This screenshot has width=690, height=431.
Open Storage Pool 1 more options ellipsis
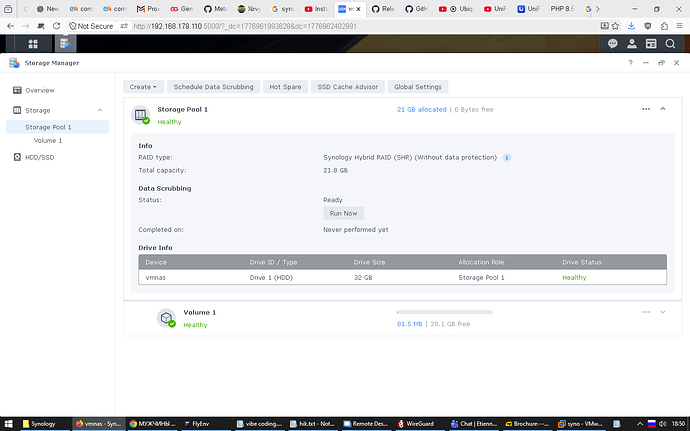click(646, 109)
